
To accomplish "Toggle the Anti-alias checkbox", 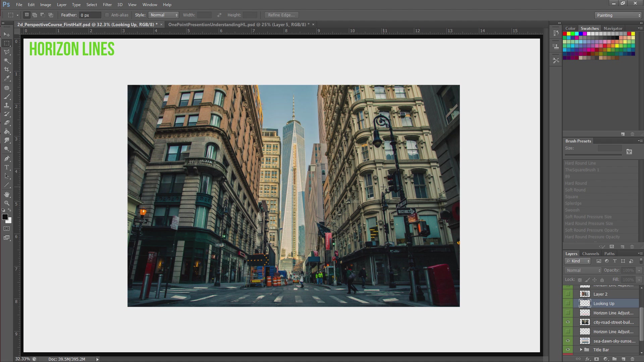I will 107,15.
